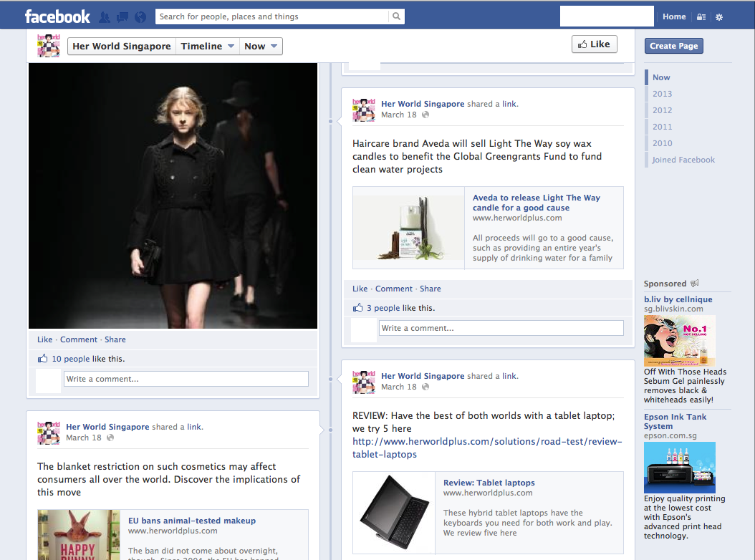Open the Happy Bunny thumbnail image
755x560 pixels.
79,534
